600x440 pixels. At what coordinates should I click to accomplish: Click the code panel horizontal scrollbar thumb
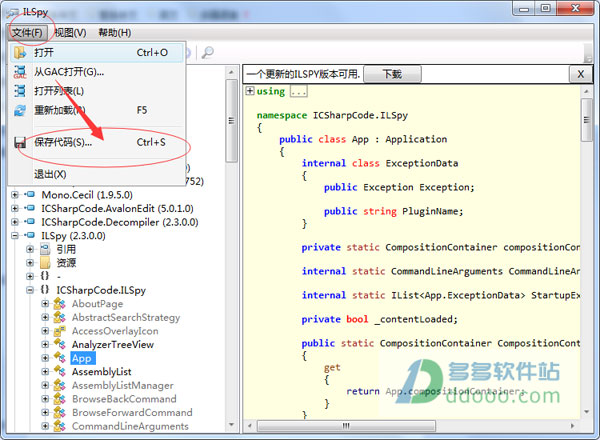click(x=346, y=426)
